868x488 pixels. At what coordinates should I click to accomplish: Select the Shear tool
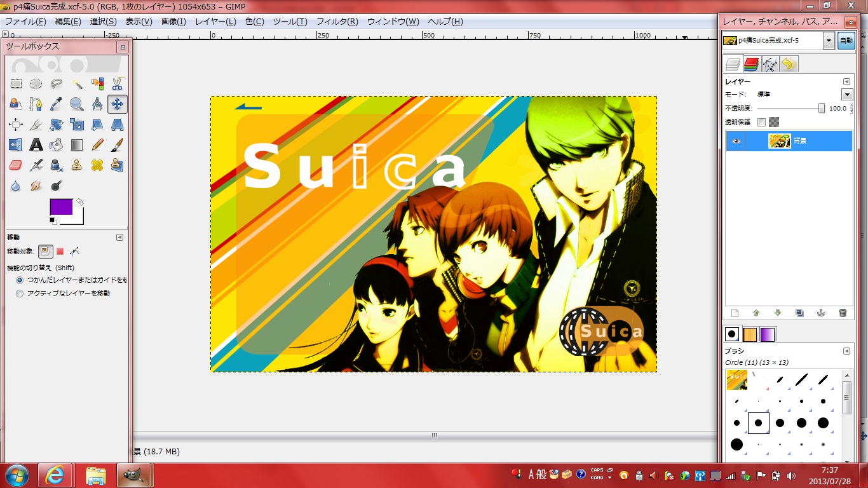coord(97,125)
